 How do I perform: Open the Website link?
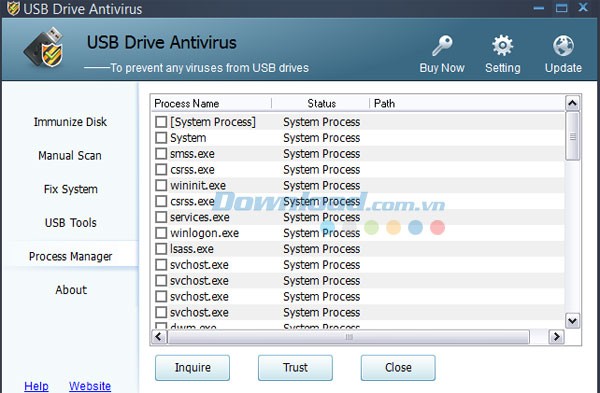click(x=90, y=386)
